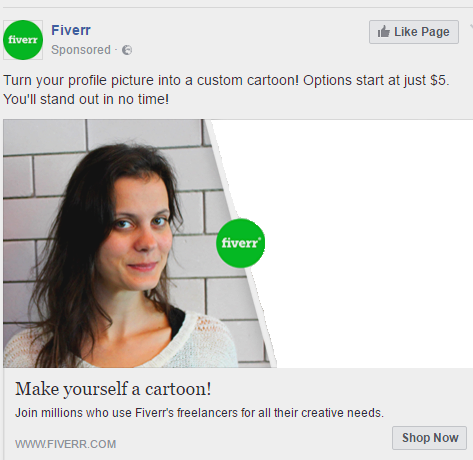Open the Fiverr page name link
The height and width of the screenshot is (460, 473).
pyautogui.click(x=71, y=30)
